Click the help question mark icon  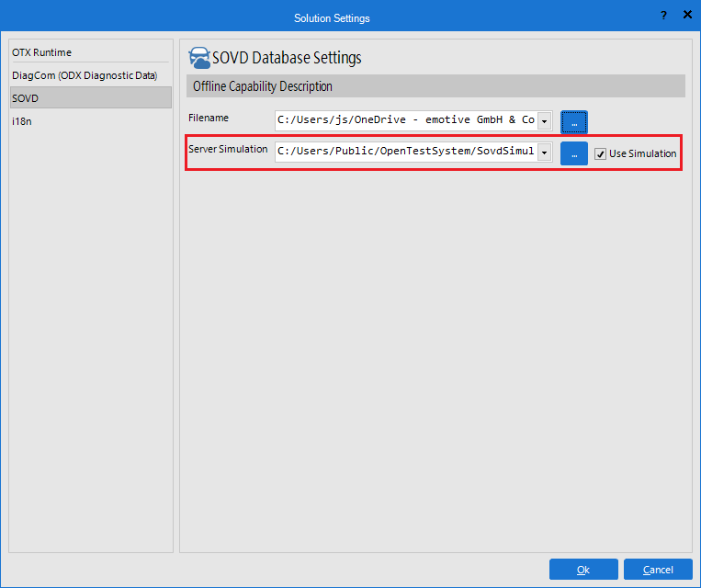pos(663,16)
